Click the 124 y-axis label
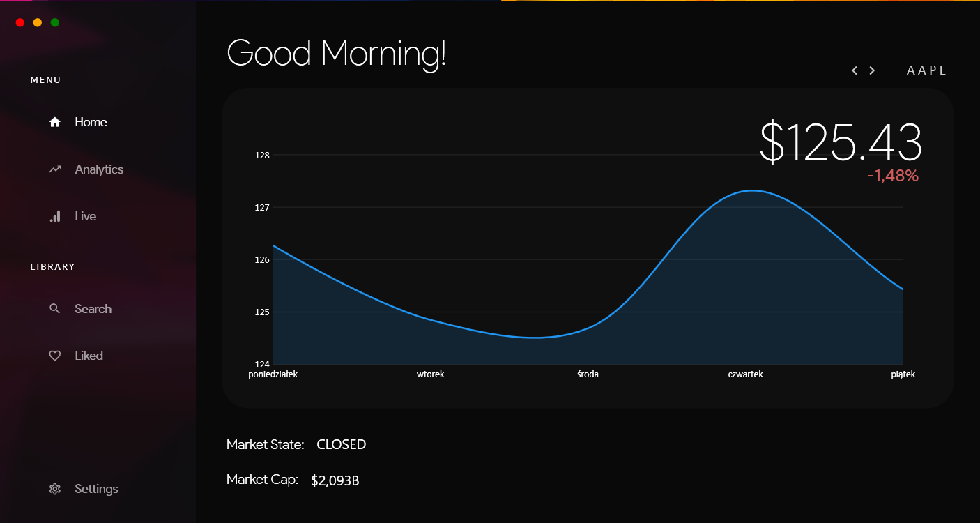The width and height of the screenshot is (980, 523). (262, 365)
